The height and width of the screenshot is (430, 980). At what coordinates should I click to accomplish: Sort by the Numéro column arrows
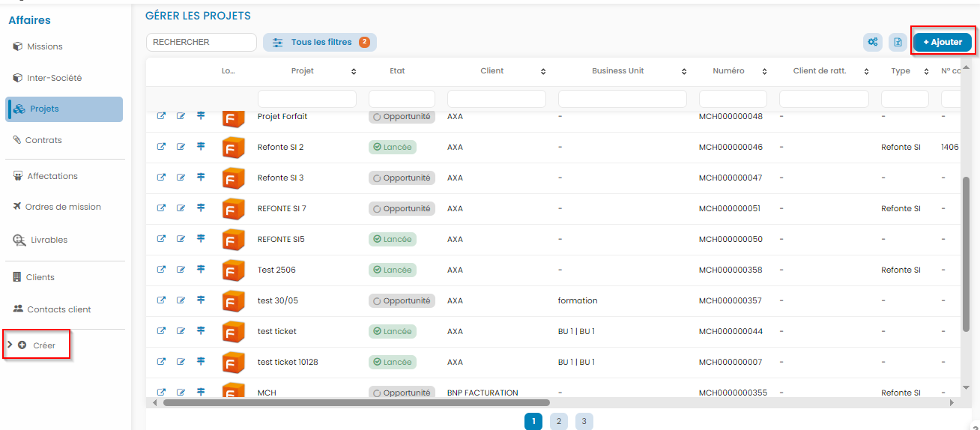(764, 72)
